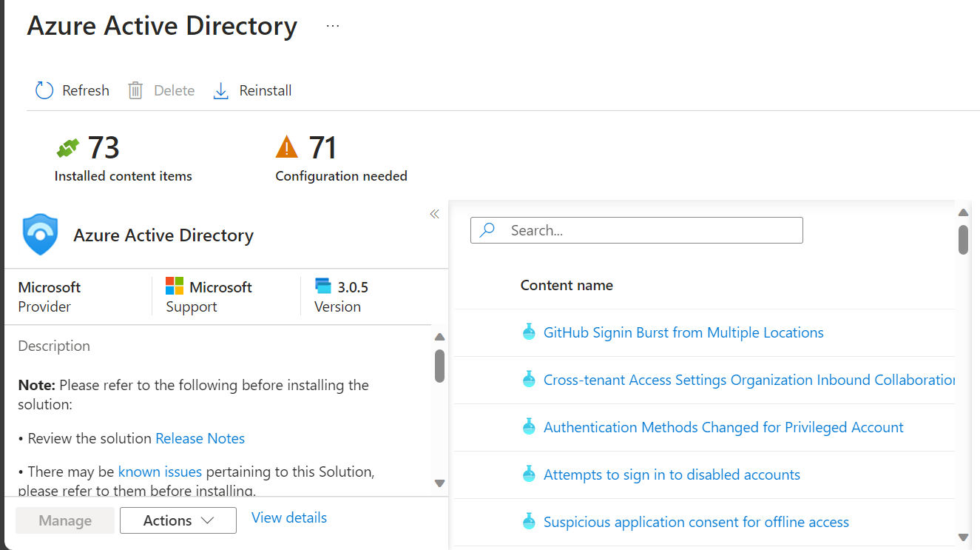Click the Azure Active Directory solution name

coord(163,235)
